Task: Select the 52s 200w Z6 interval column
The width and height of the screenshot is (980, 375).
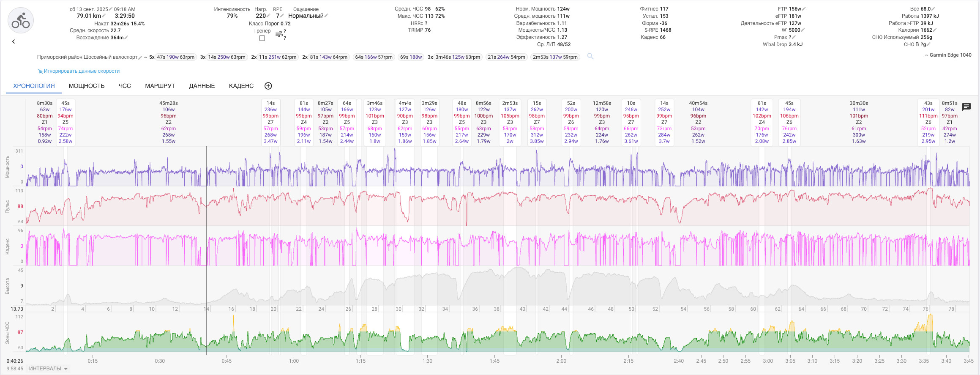Action: pyautogui.click(x=571, y=122)
